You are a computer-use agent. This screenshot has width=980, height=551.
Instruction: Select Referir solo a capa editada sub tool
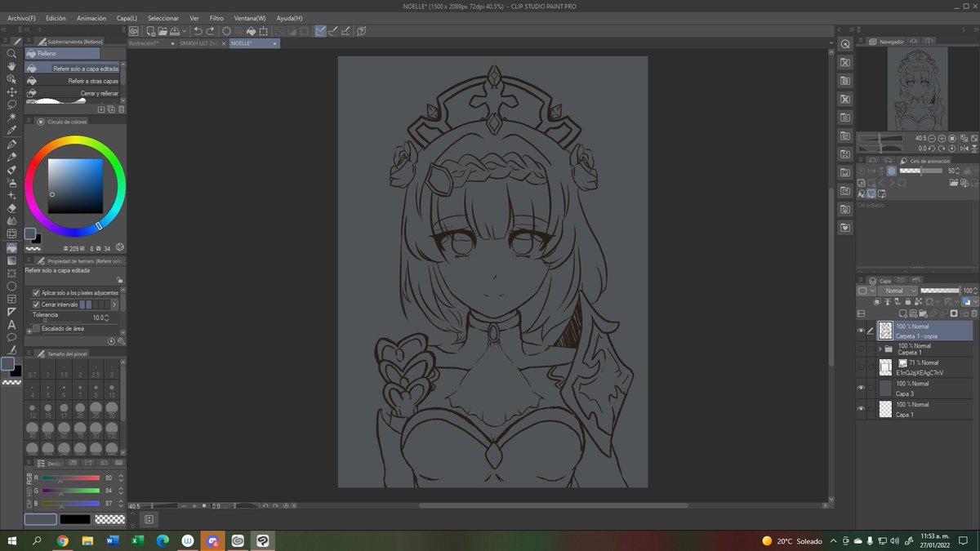coord(73,69)
